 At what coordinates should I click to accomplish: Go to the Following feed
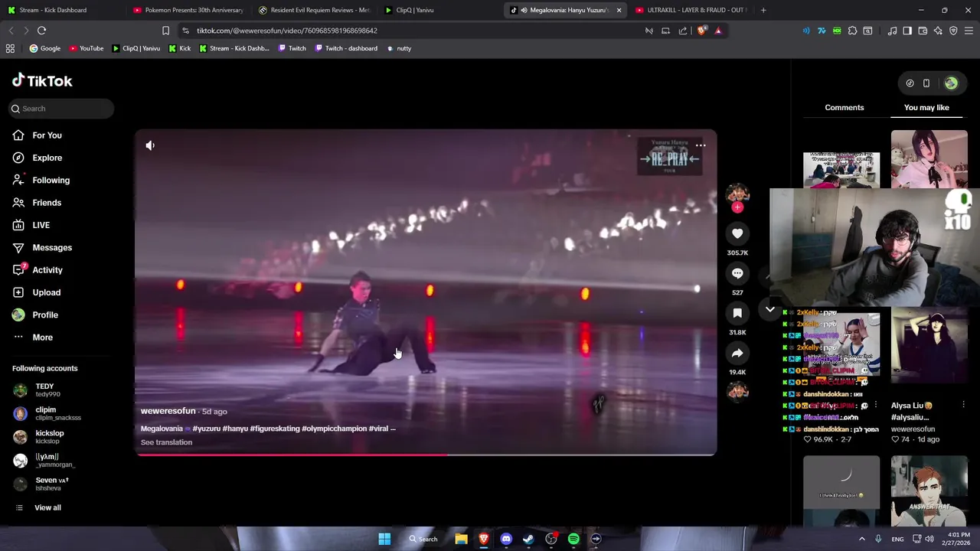(41, 180)
